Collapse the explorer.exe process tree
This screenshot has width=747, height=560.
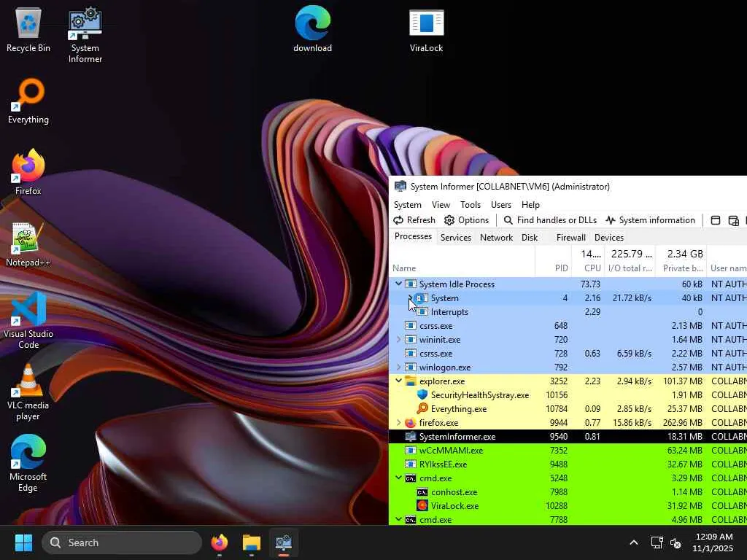(x=398, y=381)
